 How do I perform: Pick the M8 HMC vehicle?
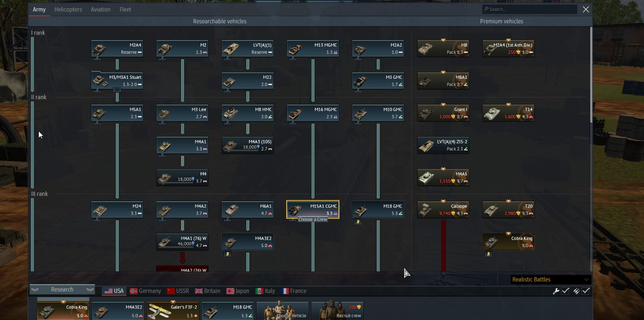tap(247, 113)
